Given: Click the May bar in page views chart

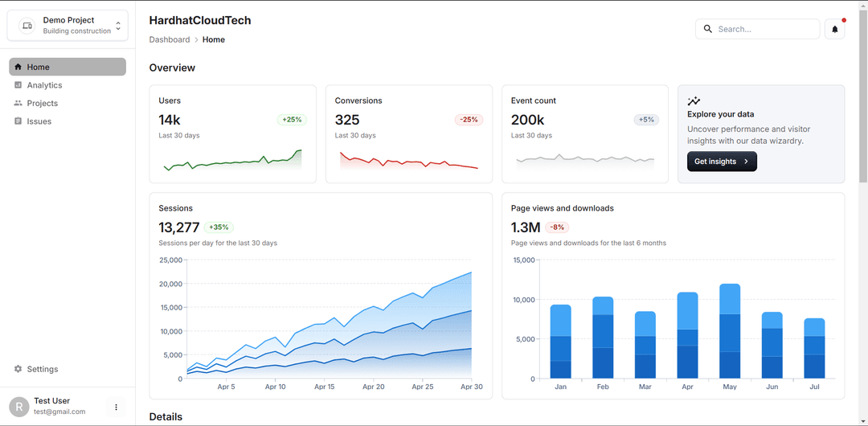Looking at the screenshot, I should 730,331.
